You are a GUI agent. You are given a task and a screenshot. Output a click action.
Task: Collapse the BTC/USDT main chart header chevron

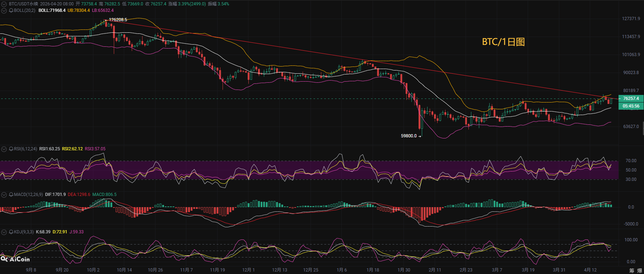point(4,4)
